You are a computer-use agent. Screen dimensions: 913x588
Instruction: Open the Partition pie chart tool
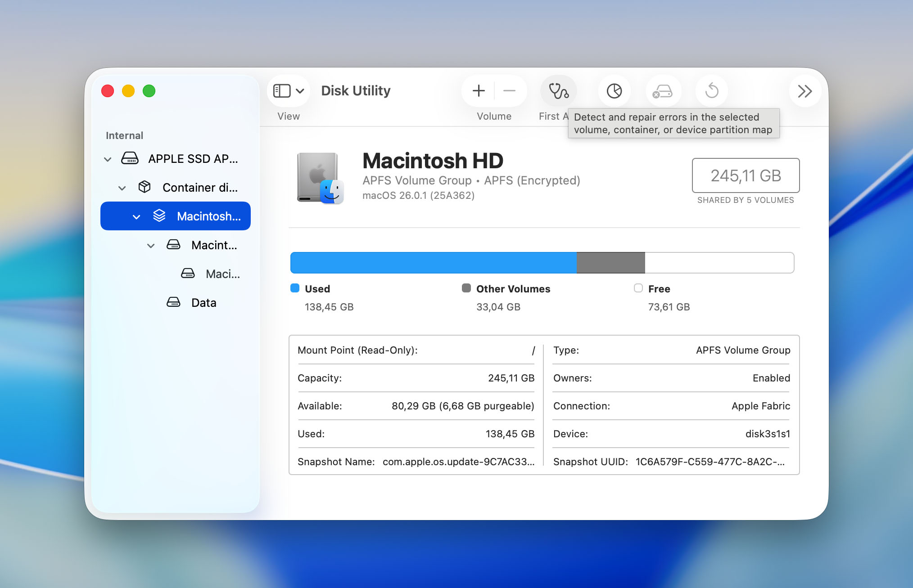(614, 91)
